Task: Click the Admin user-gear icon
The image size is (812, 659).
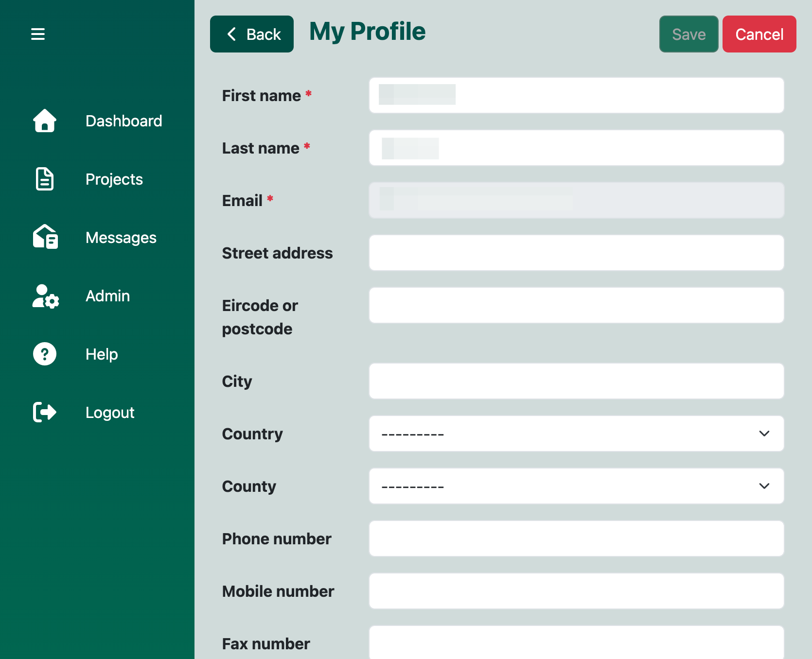Action: click(45, 296)
